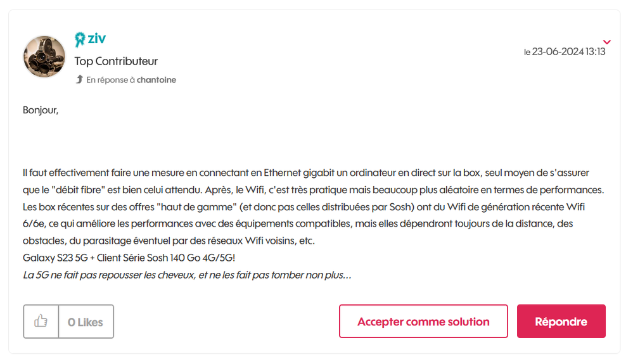Click the Top Contributeur rank label
Screen dimensions: 633x364
click(x=116, y=61)
